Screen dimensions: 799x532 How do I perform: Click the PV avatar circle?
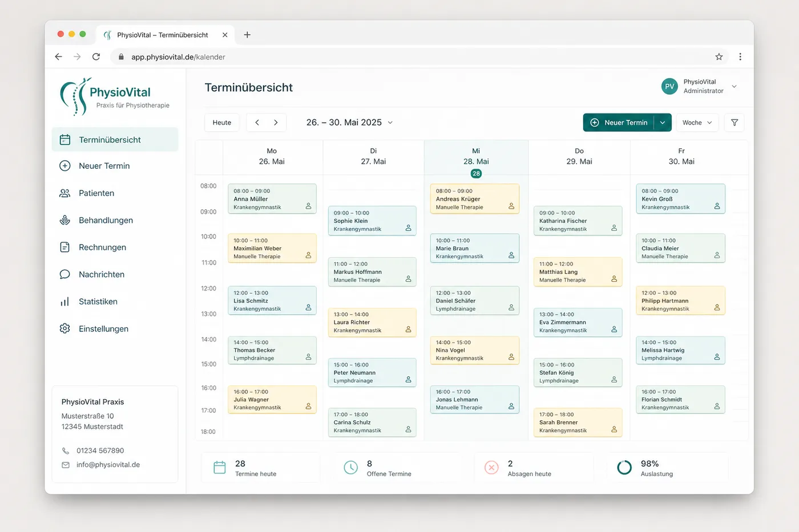669,87
